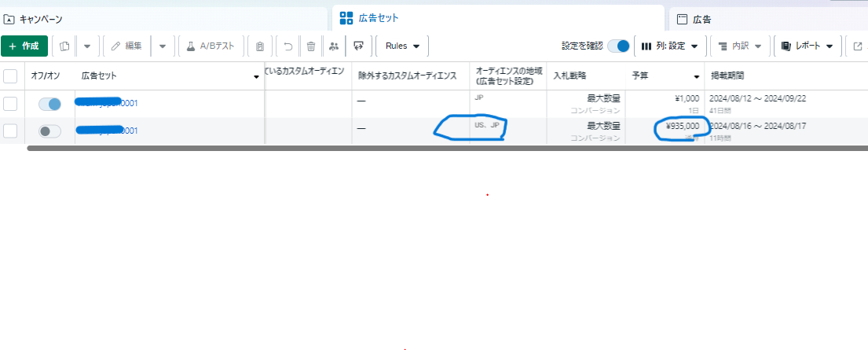This screenshot has width=868, height=350.
Task: Click the horizontal scrollbar below the table
Action: (447, 148)
